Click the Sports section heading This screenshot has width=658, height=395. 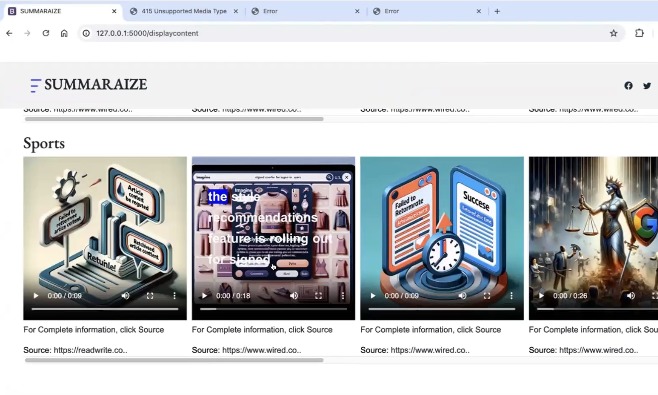pyautogui.click(x=44, y=144)
